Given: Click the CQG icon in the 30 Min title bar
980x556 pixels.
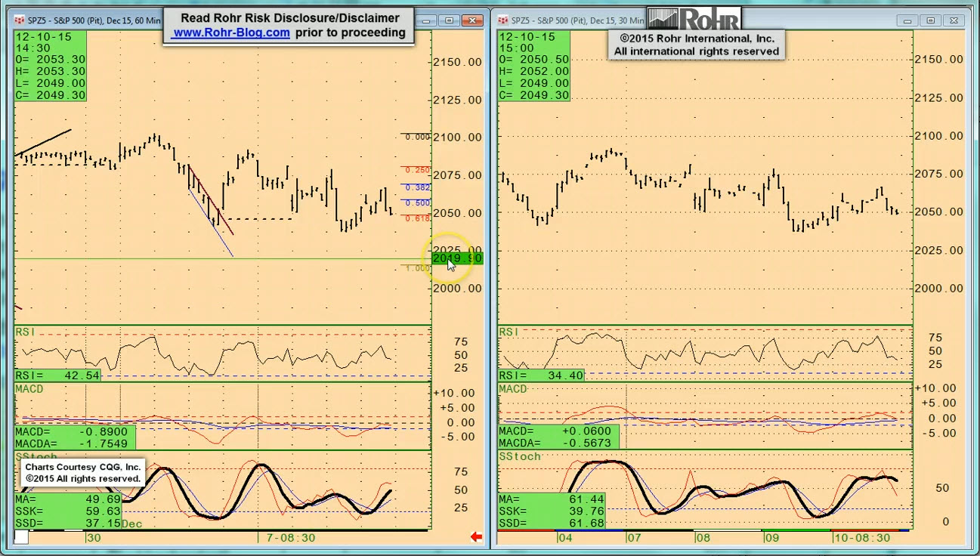Looking at the screenshot, I should click(504, 20).
